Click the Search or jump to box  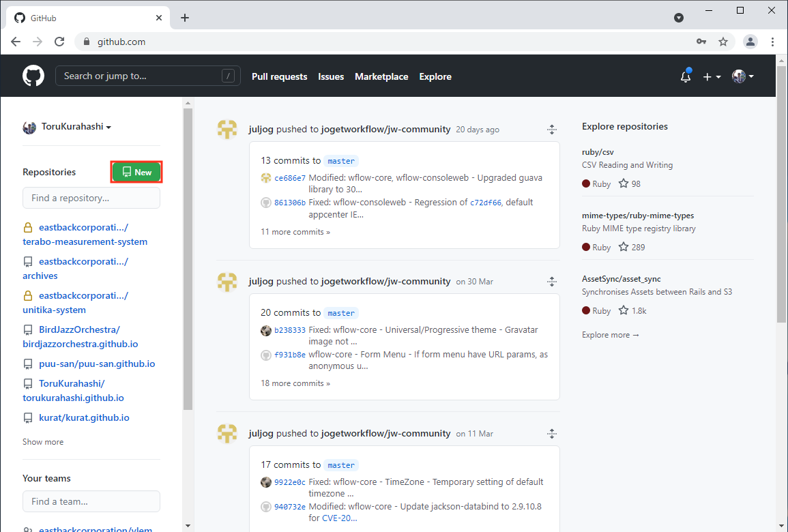pos(148,76)
